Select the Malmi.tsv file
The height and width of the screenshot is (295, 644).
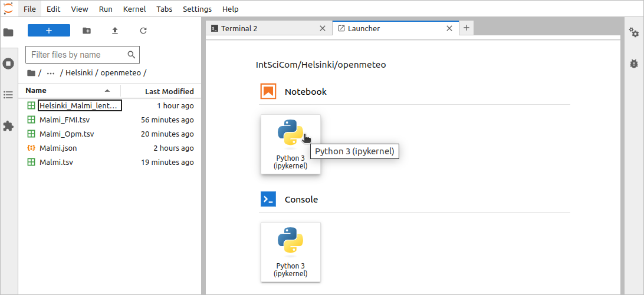tap(110, 162)
